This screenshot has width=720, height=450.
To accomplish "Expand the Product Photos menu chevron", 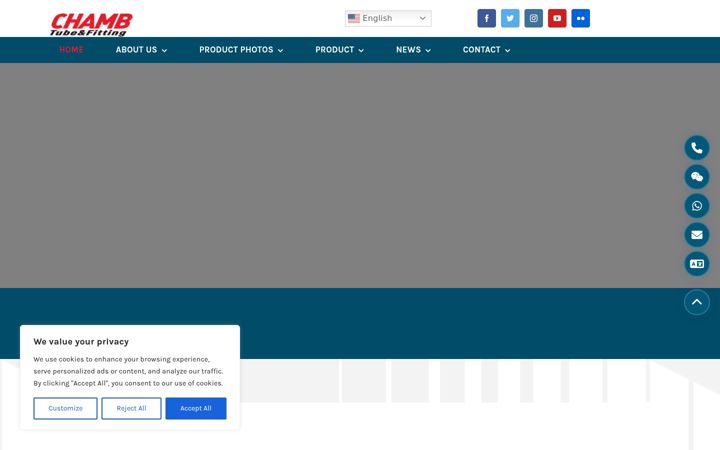I will pyautogui.click(x=280, y=51).
